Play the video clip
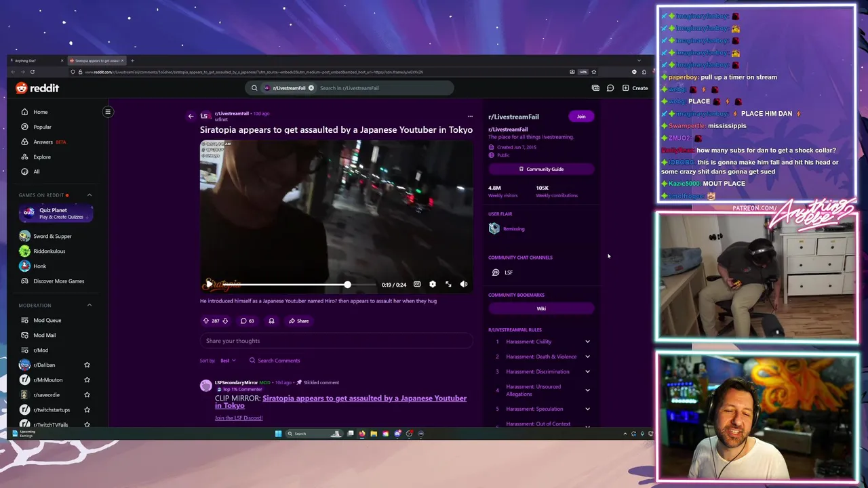The image size is (868, 488). [x=209, y=285]
